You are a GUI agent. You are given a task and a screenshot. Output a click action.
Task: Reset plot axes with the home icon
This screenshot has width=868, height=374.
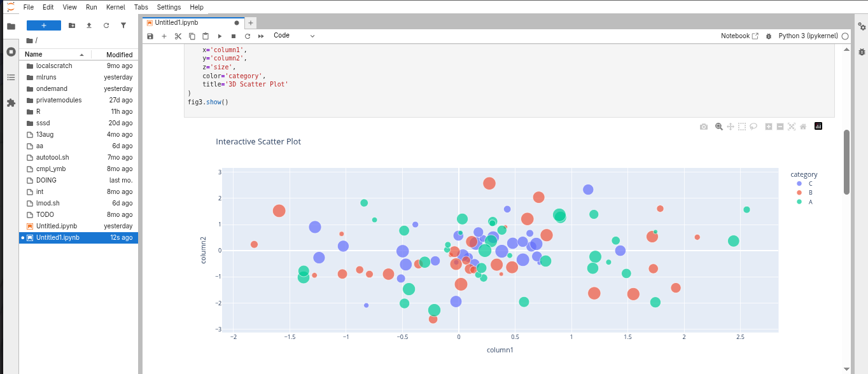click(803, 127)
